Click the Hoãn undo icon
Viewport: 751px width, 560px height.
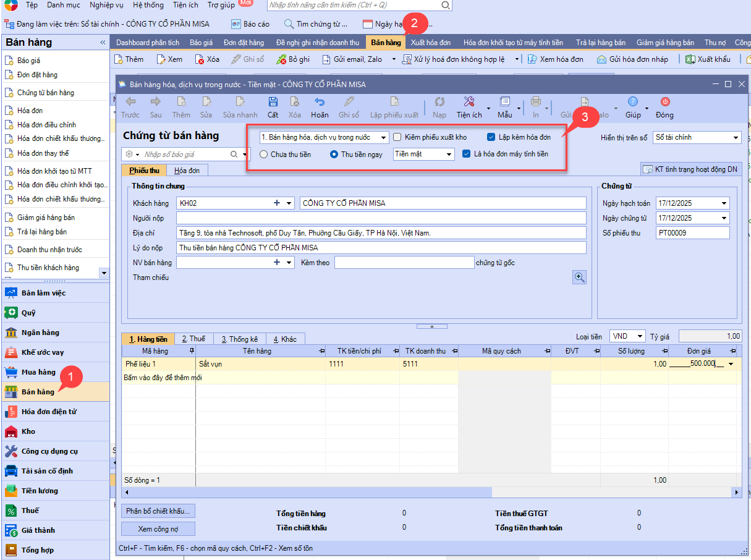pos(320,102)
